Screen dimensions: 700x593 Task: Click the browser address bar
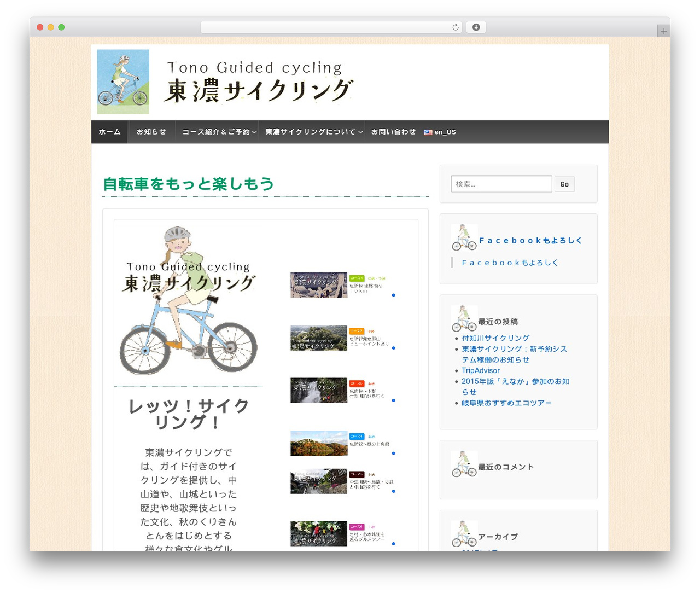point(331,27)
